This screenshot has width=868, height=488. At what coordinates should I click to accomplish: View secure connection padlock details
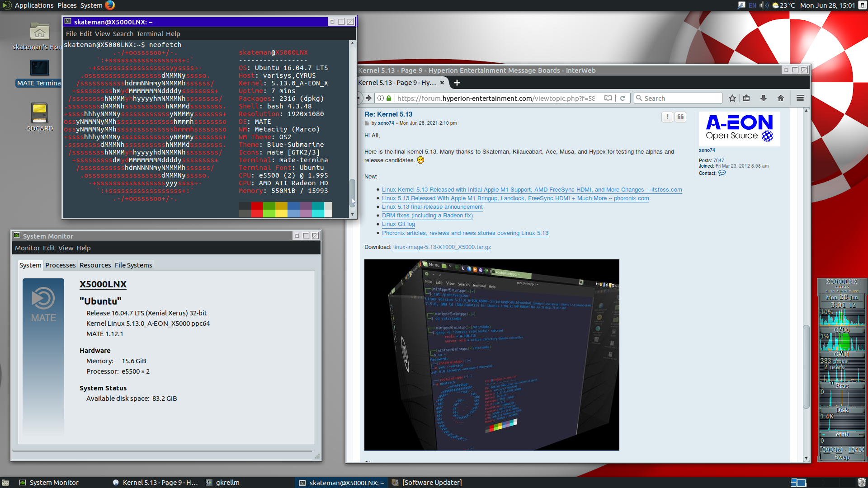coord(389,99)
